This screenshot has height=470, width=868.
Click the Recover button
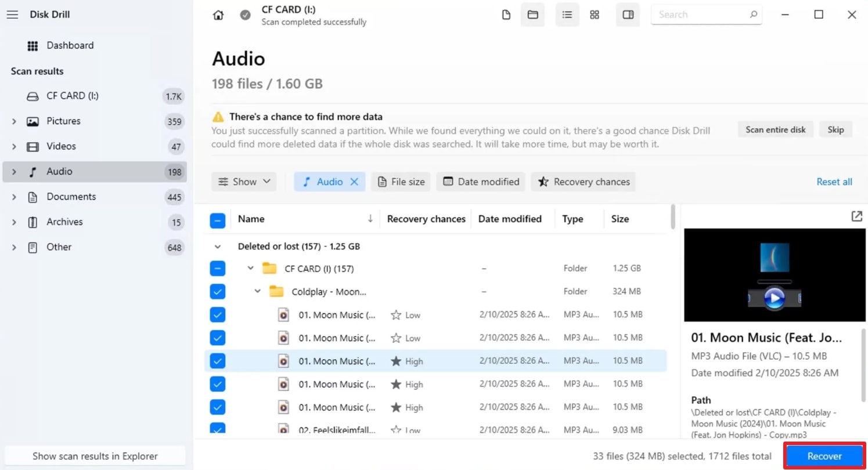824,456
